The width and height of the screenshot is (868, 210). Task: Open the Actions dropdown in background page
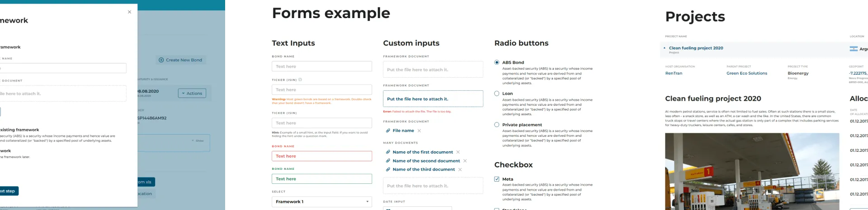192,93
